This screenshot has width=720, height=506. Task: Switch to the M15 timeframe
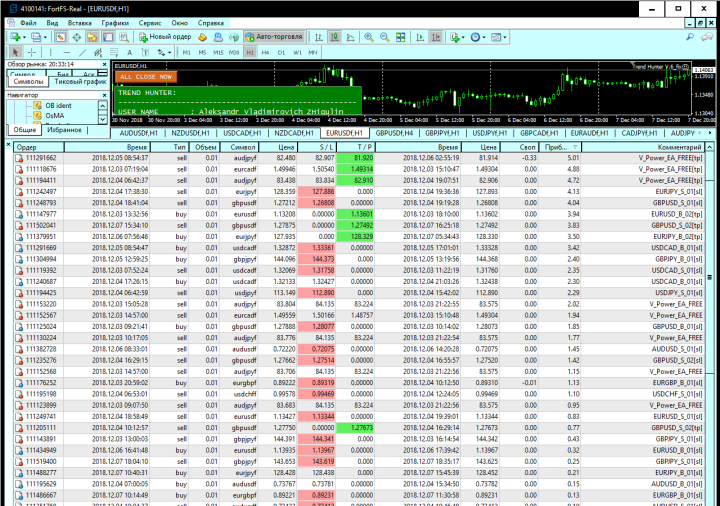click(x=218, y=52)
